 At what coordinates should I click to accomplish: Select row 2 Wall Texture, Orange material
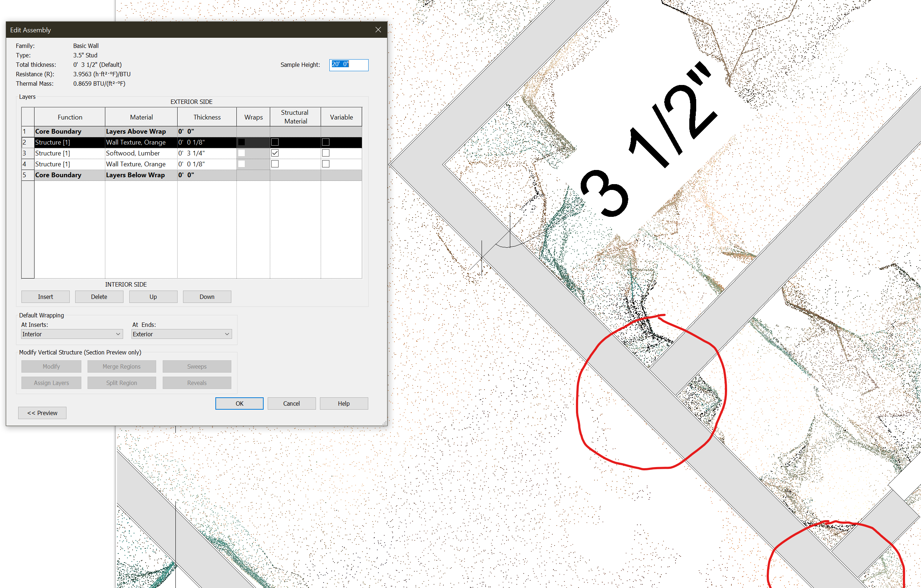point(141,142)
